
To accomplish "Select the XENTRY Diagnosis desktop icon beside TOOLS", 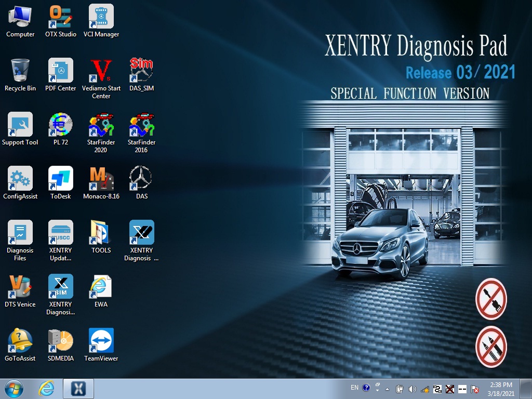I will coord(141,241).
